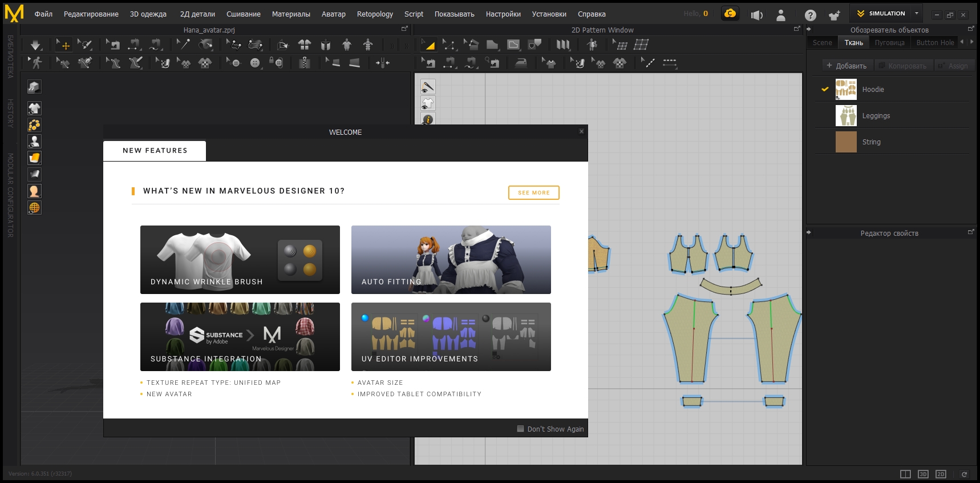The height and width of the screenshot is (483, 980).
Task: Switch to the Пуговица tab
Action: (889, 43)
